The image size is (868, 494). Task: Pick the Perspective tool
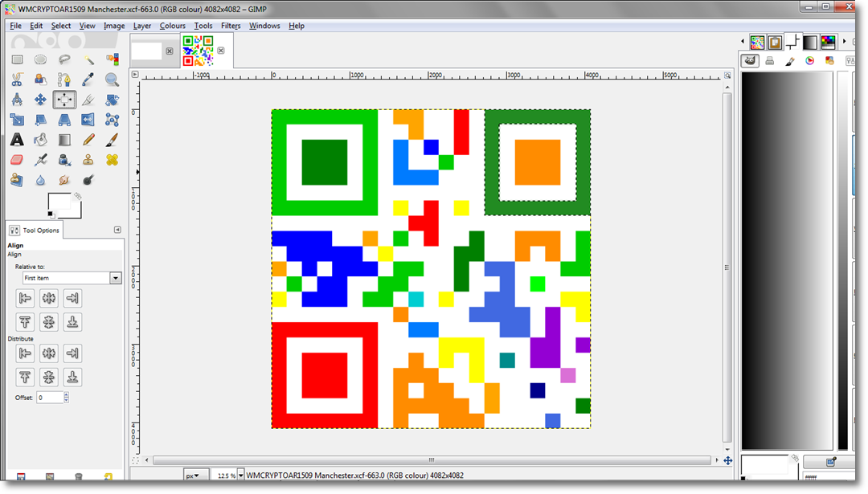pyautogui.click(x=64, y=120)
